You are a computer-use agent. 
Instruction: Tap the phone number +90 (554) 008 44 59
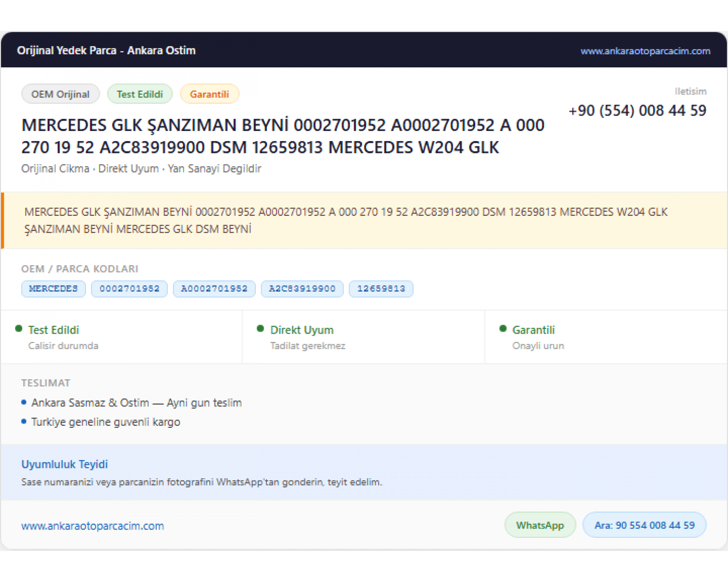click(637, 111)
